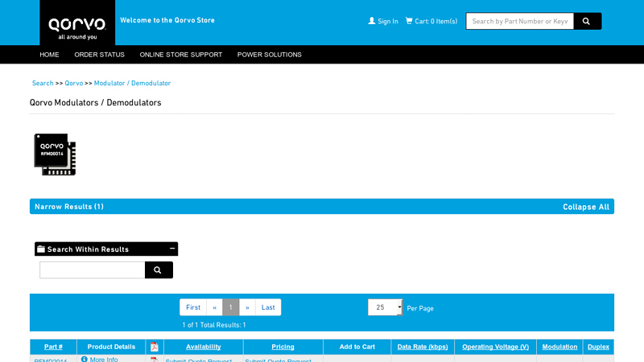Viewport: 644px width, 362px height.
Task: Click the Modulator / Demodulator breadcrumb link
Action: click(132, 83)
